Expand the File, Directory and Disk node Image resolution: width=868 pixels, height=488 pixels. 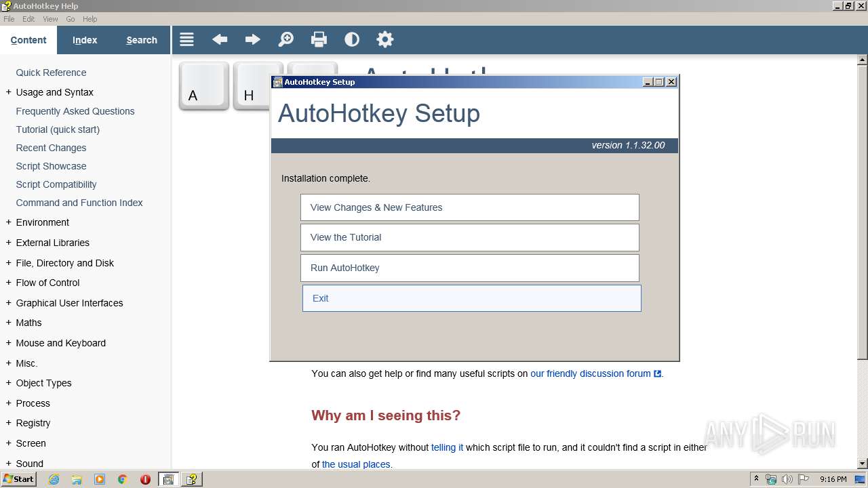(x=8, y=263)
